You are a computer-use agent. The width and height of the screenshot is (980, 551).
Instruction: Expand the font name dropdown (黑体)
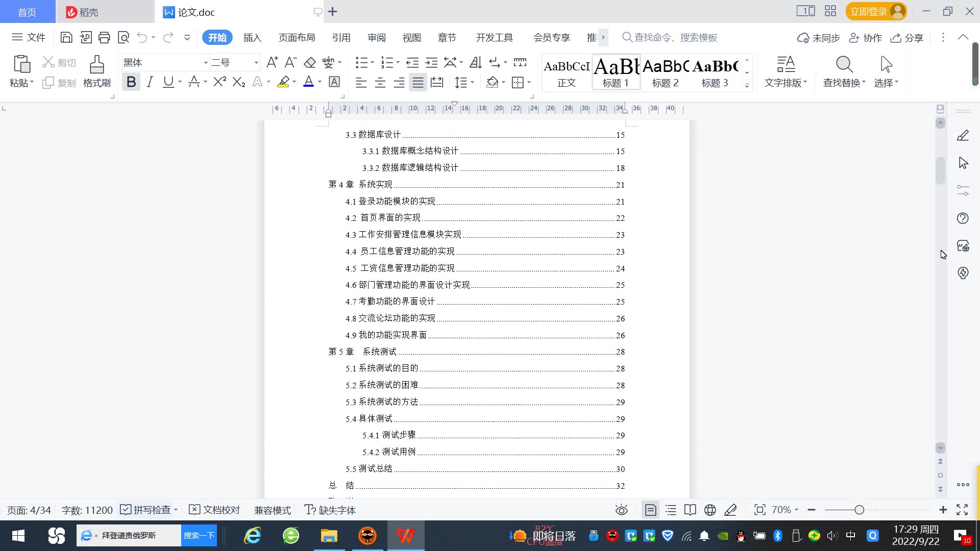point(206,63)
